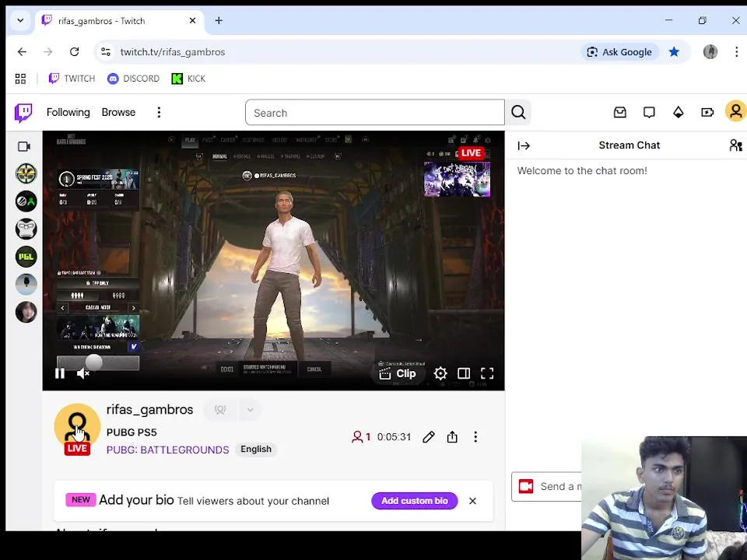This screenshot has height=560, width=747.
Task: Share the channel with the share icon
Action: pos(452,437)
